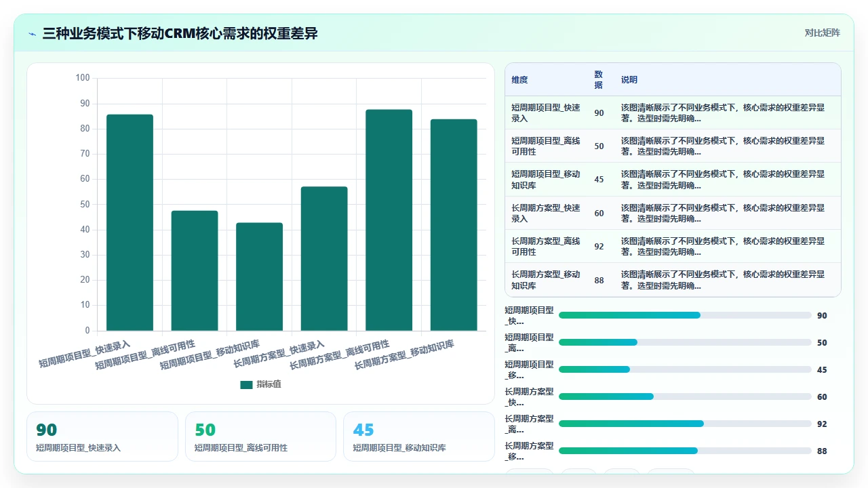This screenshot has width=868, height=488.
Task: Click the table data value 45
Action: tap(599, 180)
